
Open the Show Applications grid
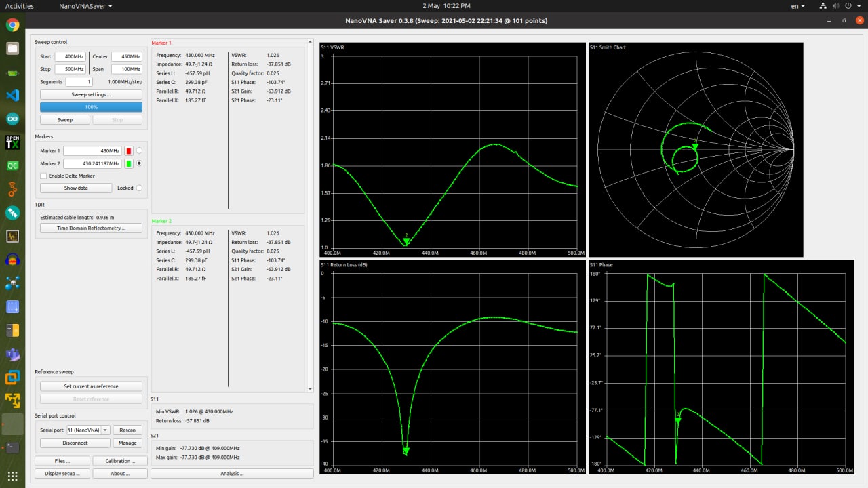[12, 476]
